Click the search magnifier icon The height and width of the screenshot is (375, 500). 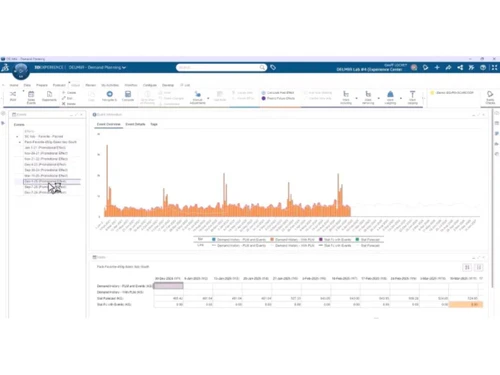[x=262, y=68]
